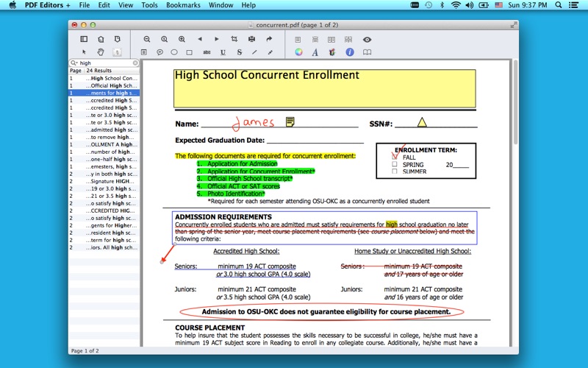Screen dimensions: 588x368
Task: Click the rotate left page icon
Action: pyautogui.click(x=101, y=39)
